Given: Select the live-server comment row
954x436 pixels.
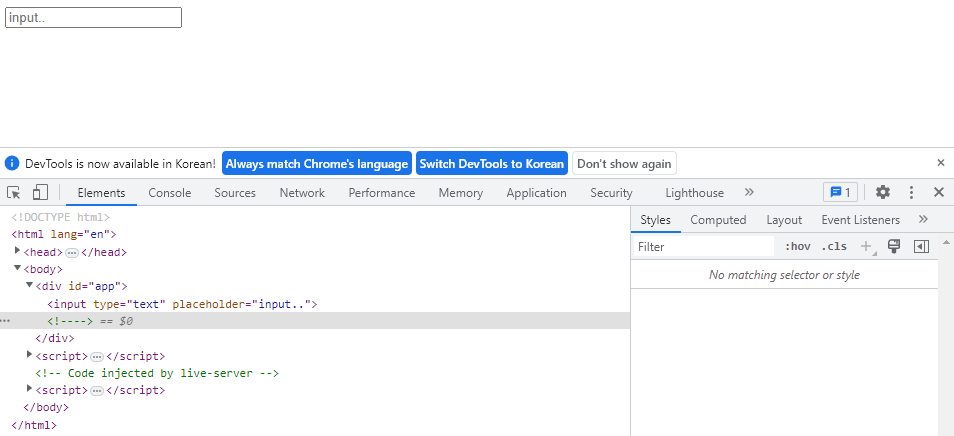Looking at the screenshot, I should tap(315, 373).
